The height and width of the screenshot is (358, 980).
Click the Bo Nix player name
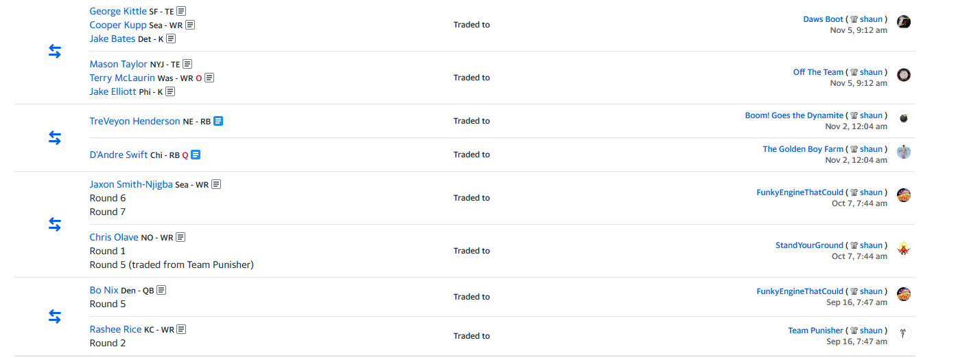[104, 291]
